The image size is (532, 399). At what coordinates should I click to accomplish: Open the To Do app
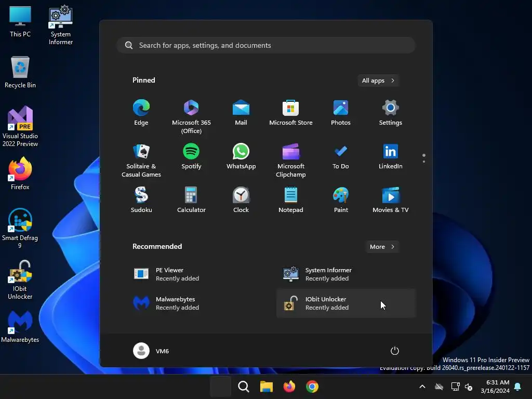[341, 157]
